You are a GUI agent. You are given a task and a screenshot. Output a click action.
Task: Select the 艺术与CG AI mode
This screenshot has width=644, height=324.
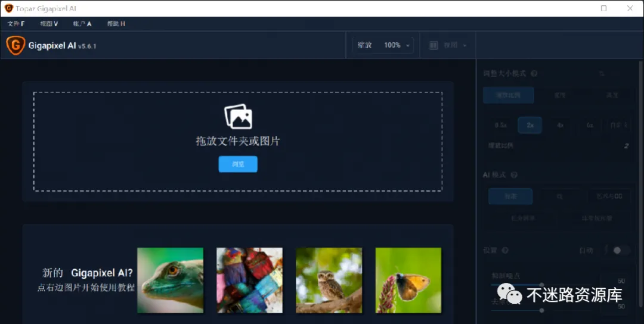(609, 197)
